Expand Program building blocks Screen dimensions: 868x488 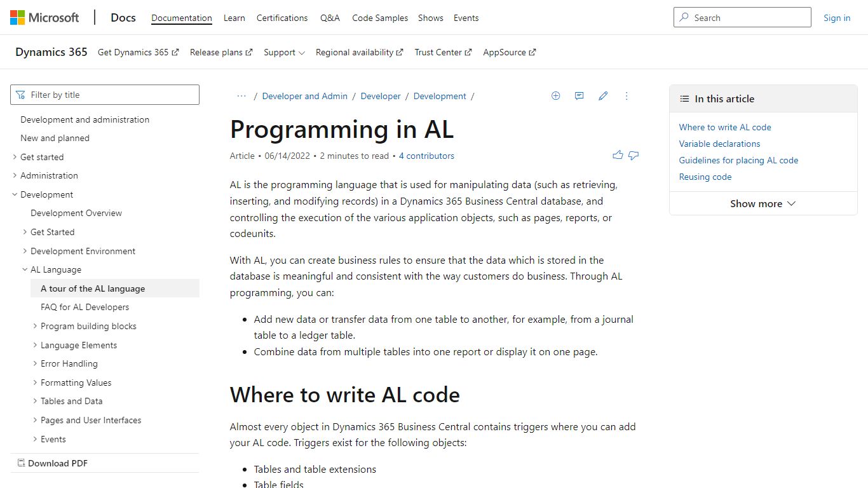35,326
